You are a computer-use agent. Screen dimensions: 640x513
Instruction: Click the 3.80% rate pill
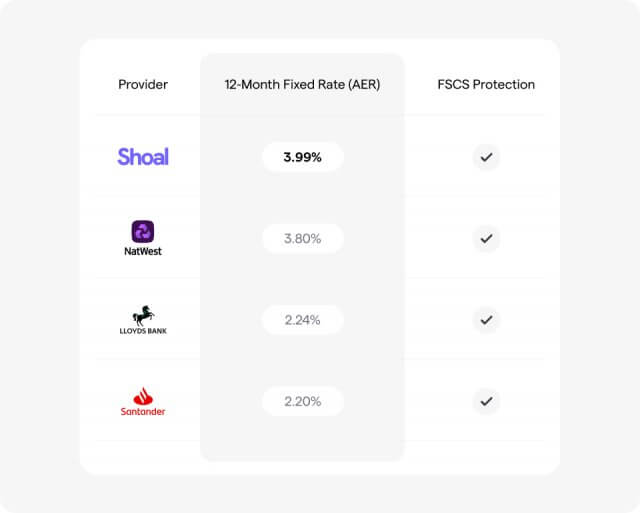pos(302,238)
